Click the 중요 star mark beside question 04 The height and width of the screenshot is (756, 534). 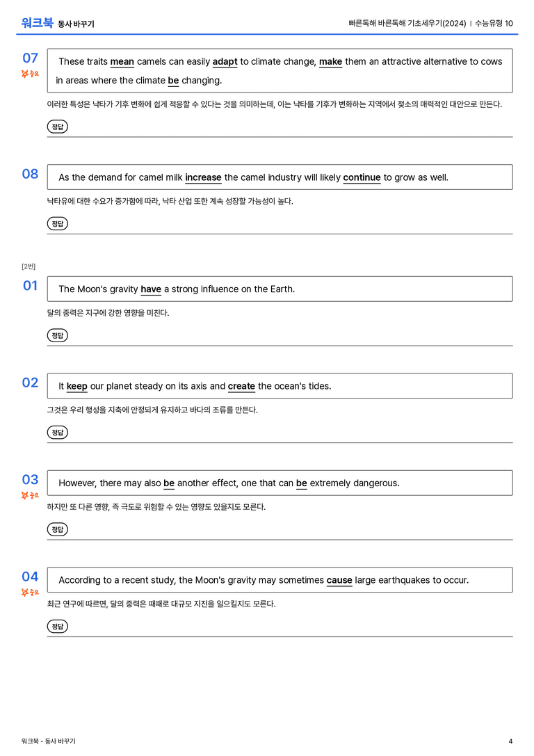coord(30,592)
